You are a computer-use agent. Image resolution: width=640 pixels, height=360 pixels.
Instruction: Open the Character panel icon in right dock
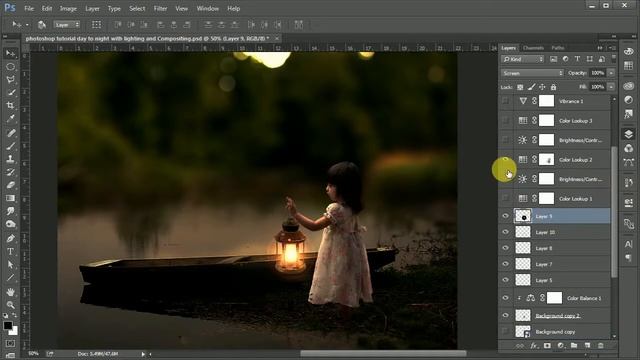coord(629,244)
